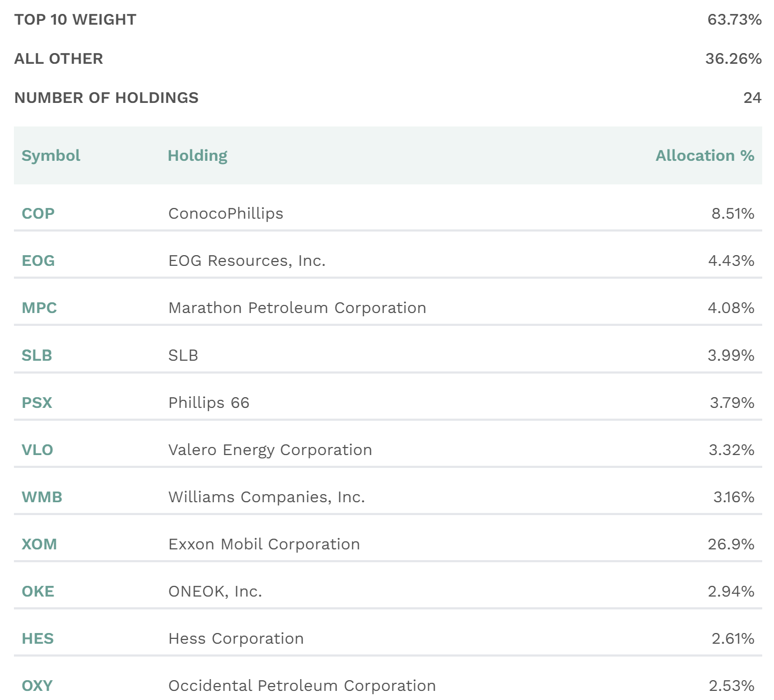The image size is (774, 700).
Task: Select the Hess Corporation holding name
Action: pyautogui.click(x=236, y=638)
